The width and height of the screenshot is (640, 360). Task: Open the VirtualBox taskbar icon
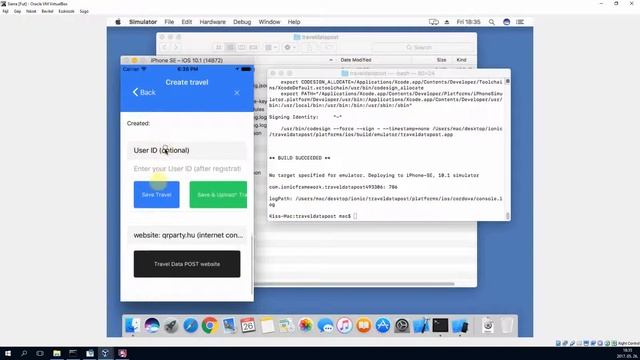(x=105, y=353)
